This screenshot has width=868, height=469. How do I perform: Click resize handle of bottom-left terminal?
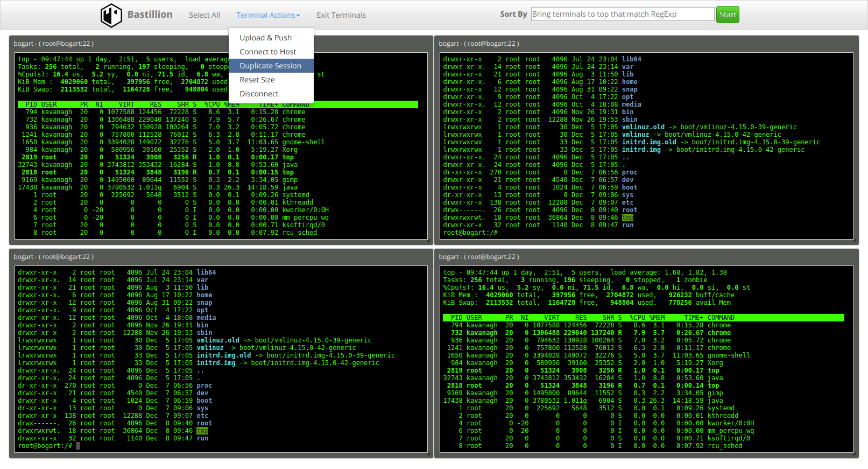click(428, 454)
